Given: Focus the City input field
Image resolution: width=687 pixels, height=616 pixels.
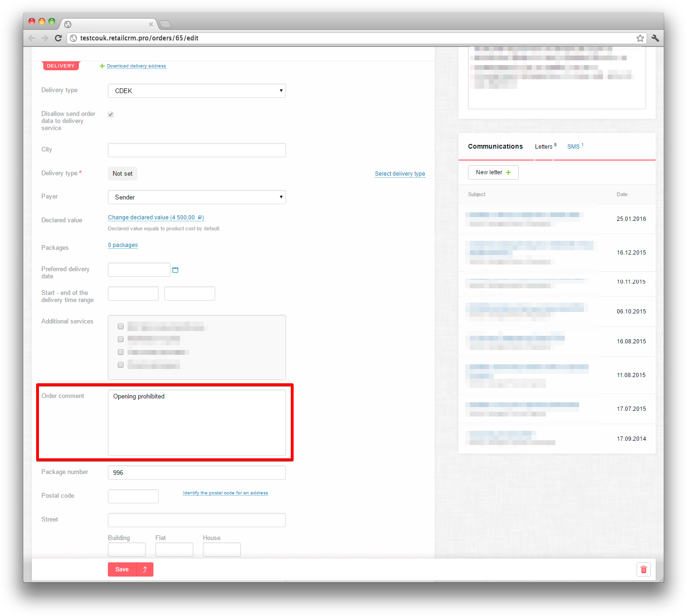Looking at the screenshot, I should point(197,150).
